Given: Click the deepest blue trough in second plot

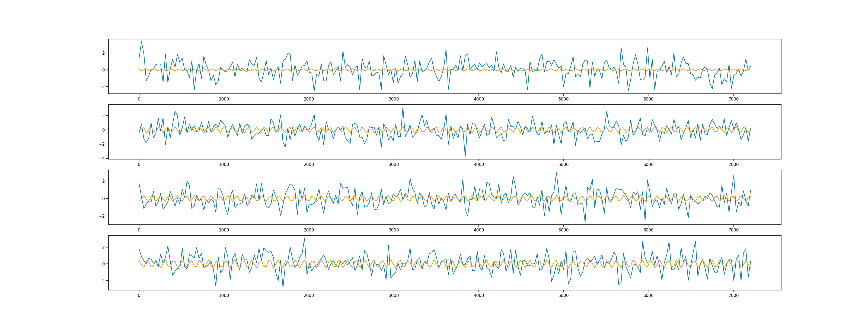Looking at the screenshot, I should 465,156.
